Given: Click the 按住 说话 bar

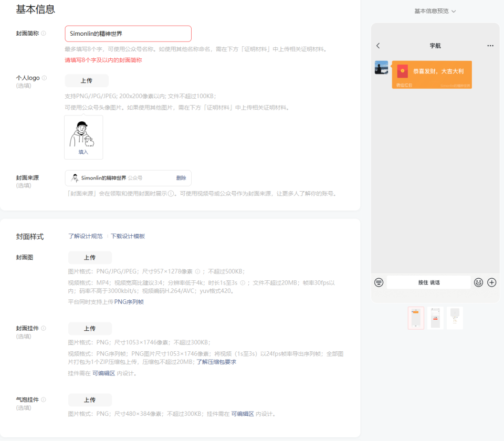Looking at the screenshot, I should click(428, 282).
